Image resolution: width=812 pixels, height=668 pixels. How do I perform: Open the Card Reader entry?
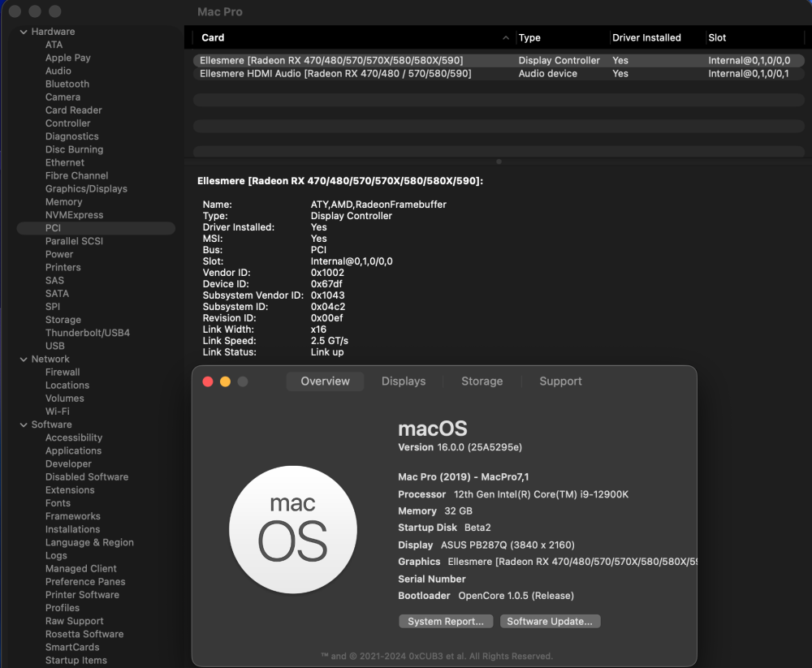pos(74,110)
